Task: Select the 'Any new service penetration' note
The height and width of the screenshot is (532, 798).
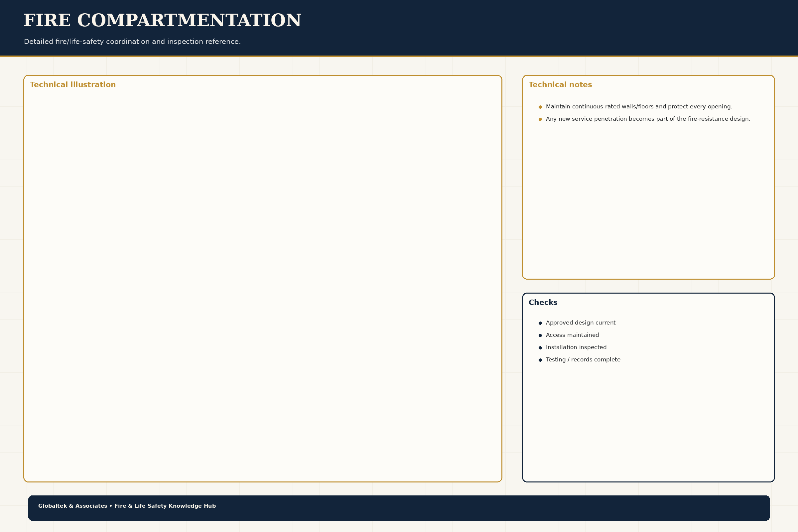Action: (648, 119)
